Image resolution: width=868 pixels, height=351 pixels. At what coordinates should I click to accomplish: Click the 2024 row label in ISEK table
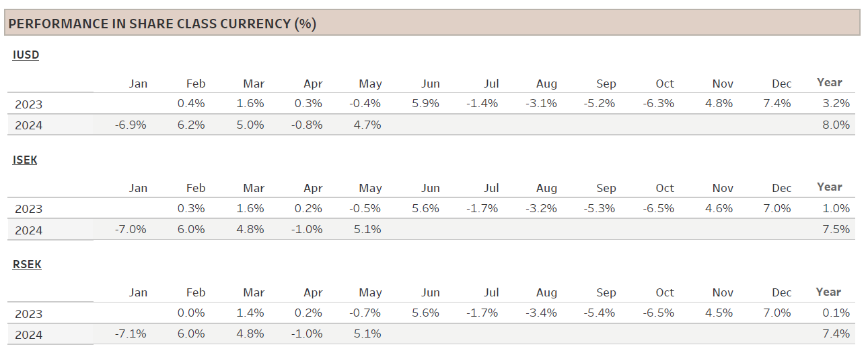tap(28, 230)
